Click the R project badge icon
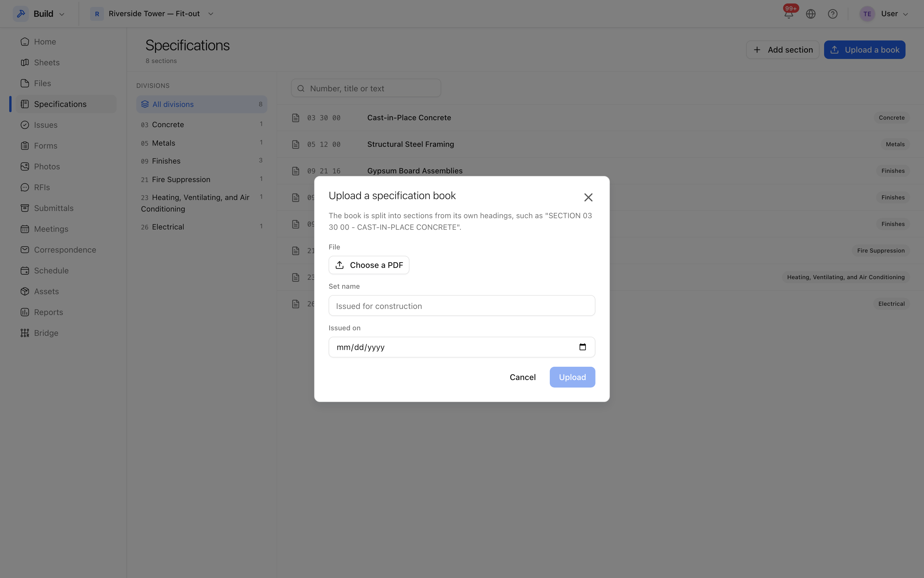The image size is (924, 578). tap(97, 14)
